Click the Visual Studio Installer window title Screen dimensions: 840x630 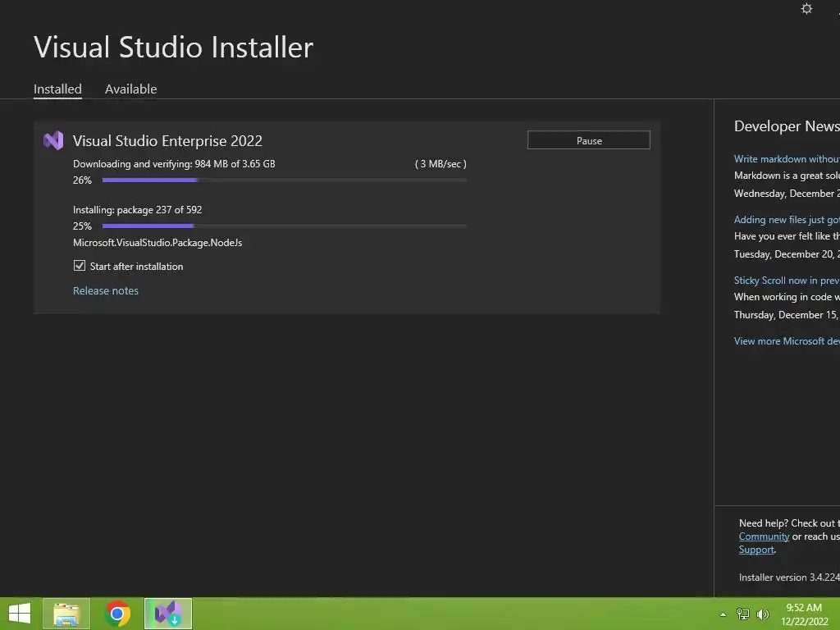coord(174,47)
